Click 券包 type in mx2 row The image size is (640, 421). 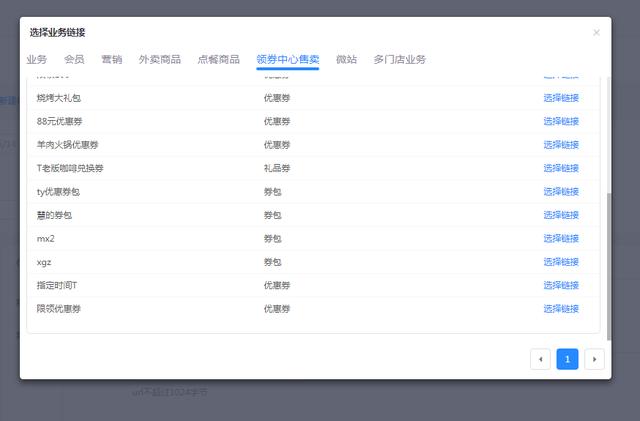(273, 238)
